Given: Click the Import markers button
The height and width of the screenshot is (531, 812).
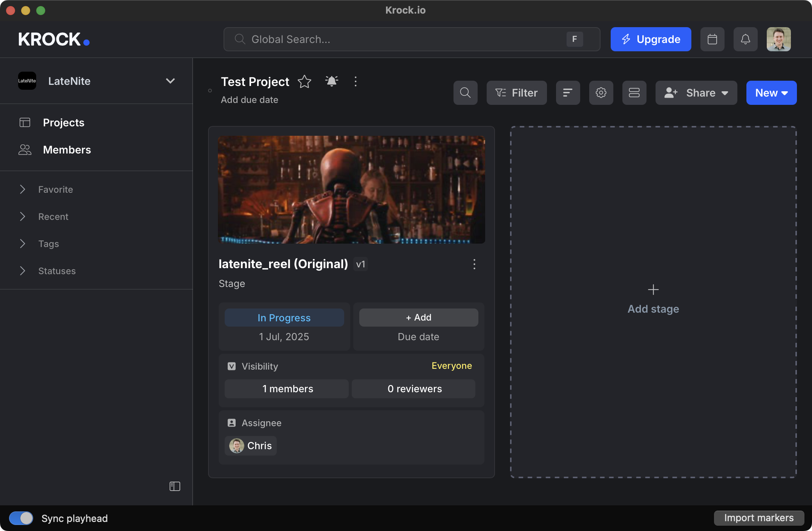Looking at the screenshot, I should pyautogui.click(x=758, y=518).
